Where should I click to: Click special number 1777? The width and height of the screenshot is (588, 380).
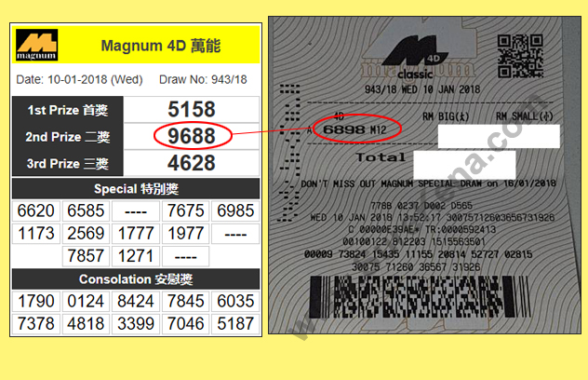[136, 234]
